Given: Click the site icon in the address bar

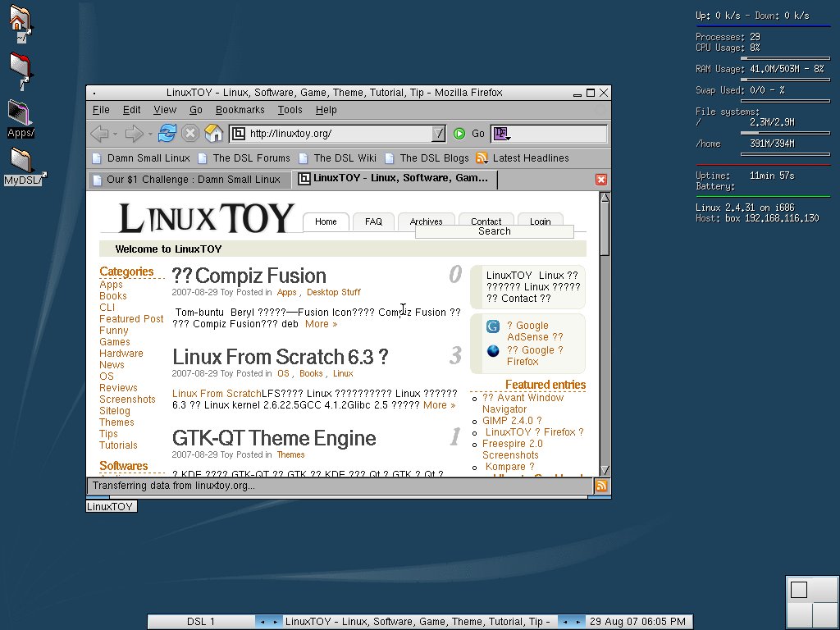Looking at the screenshot, I should pos(239,134).
